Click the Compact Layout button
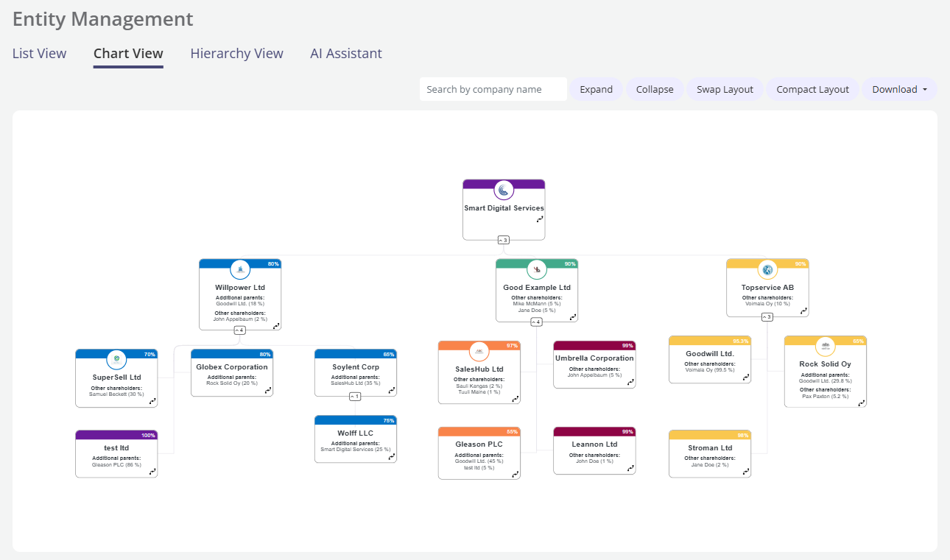 [813, 89]
